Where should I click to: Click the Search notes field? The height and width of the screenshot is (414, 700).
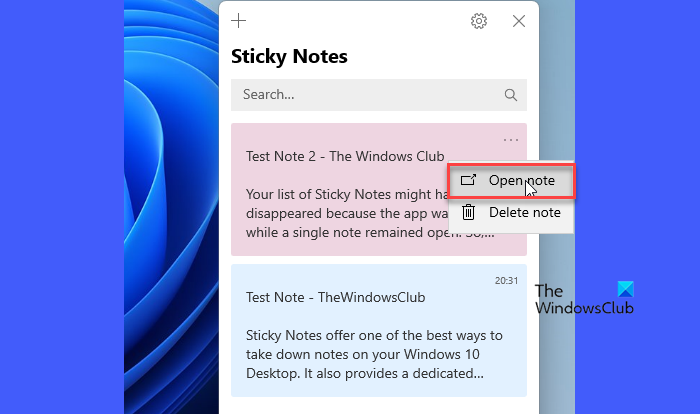(379, 95)
